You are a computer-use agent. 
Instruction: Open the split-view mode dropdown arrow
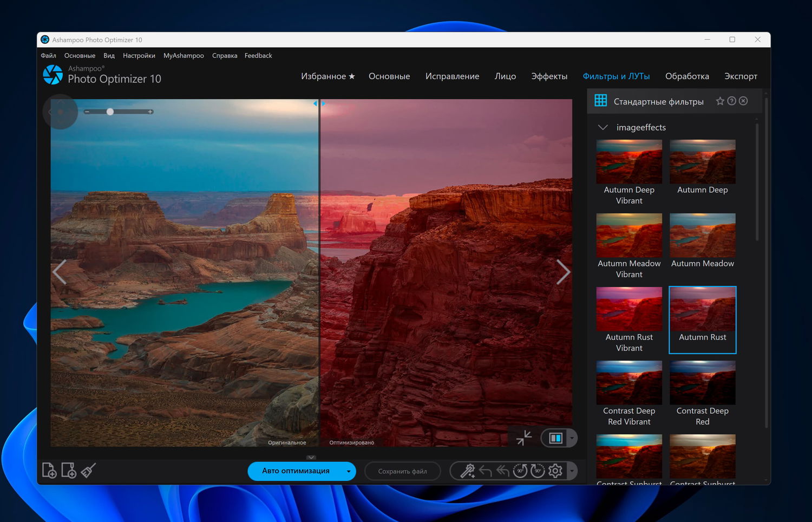[572, 438]
